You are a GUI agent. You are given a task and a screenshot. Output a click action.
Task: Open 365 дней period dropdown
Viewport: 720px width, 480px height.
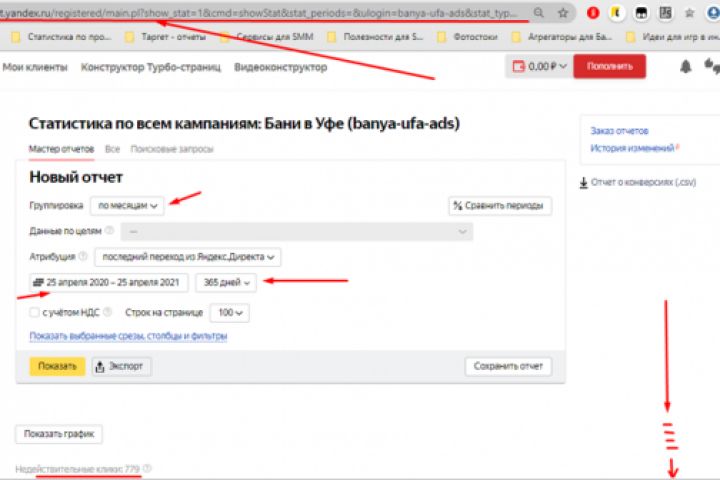[x=226, y=282]
